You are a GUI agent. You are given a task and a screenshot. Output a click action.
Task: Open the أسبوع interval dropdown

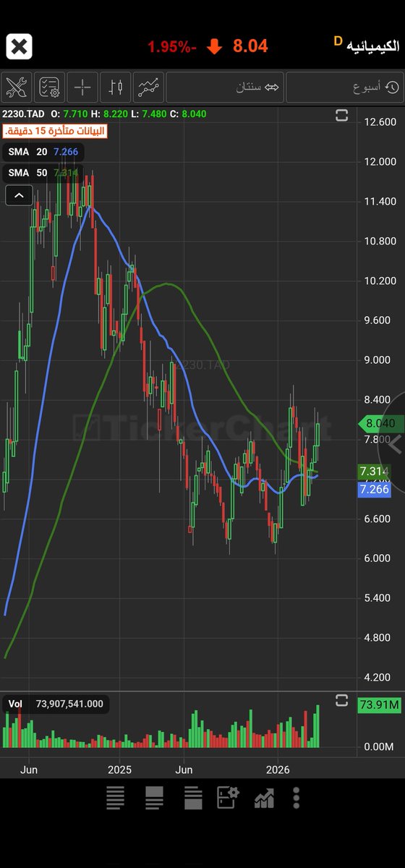(346, 87)
